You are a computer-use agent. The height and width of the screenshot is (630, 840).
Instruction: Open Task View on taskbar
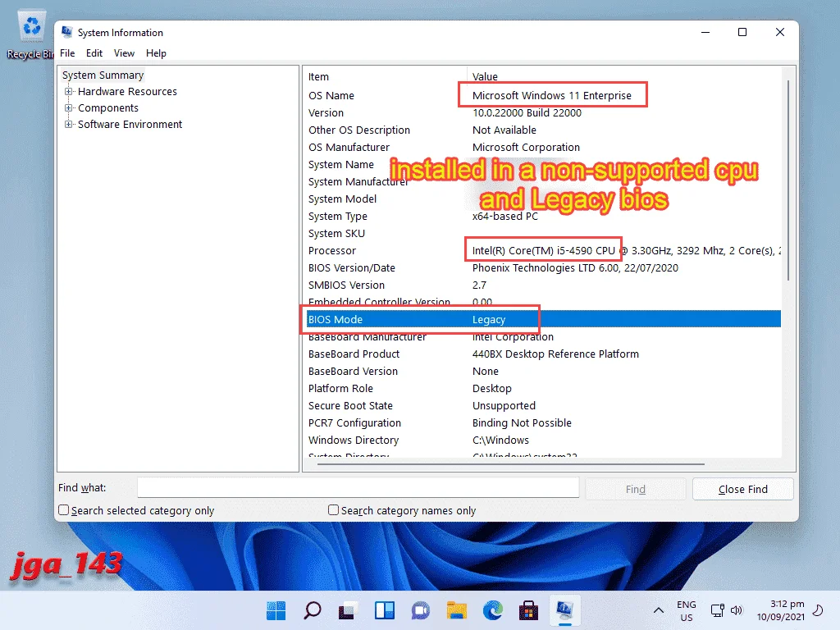pos(348,610)
